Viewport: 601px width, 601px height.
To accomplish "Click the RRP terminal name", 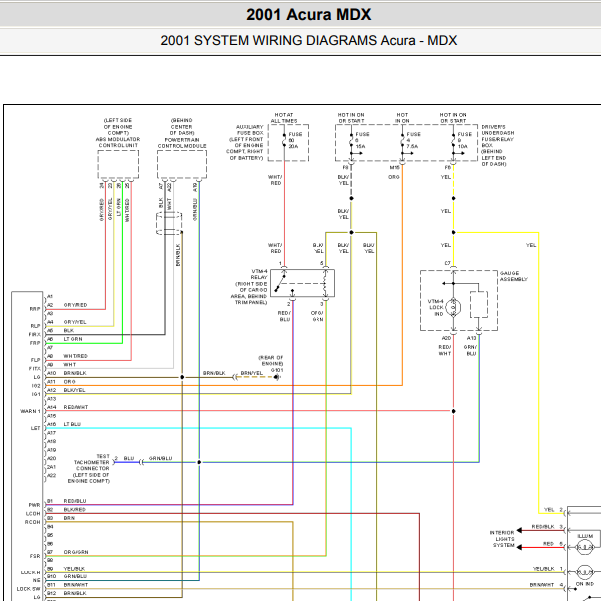I will point(35,309).
